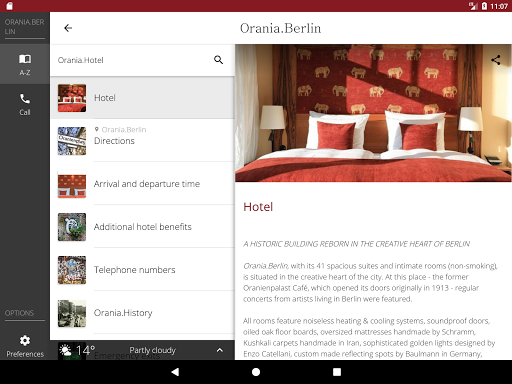Tap the Android recent apps button
512x384 pixels.
click(x=337, y=372)
